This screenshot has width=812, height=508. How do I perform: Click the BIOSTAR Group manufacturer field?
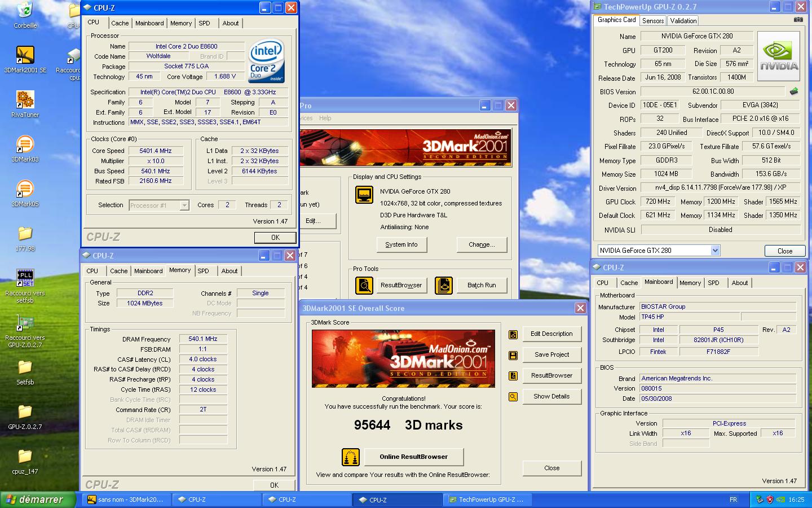[717, 306]
